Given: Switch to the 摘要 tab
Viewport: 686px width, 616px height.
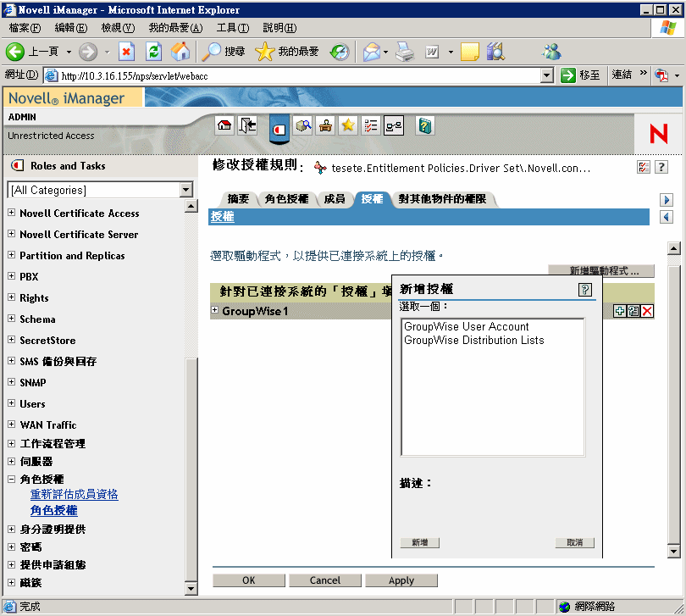Looking at the screenshot, I should click(238, 199).
